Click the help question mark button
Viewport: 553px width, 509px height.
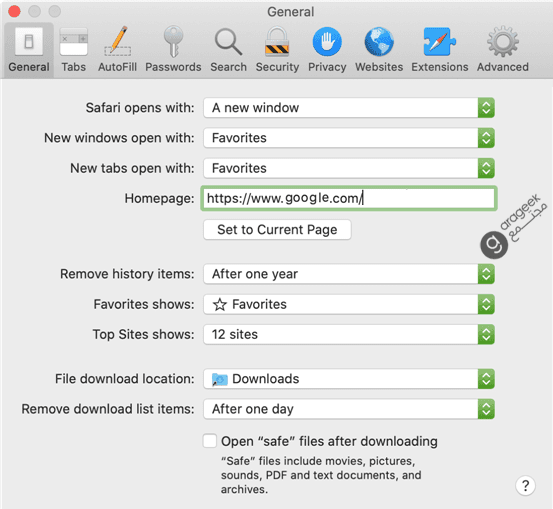[x=525, y=486]
